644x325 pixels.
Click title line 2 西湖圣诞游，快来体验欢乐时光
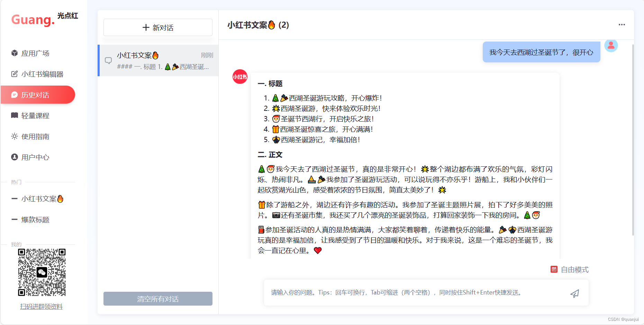pos(326,108)
